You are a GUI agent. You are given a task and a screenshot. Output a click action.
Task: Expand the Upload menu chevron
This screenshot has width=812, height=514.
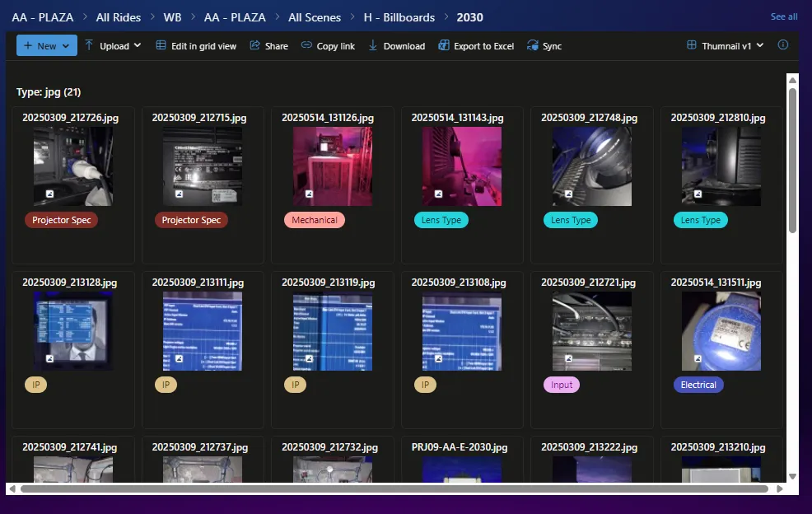[x=138, y=46]
